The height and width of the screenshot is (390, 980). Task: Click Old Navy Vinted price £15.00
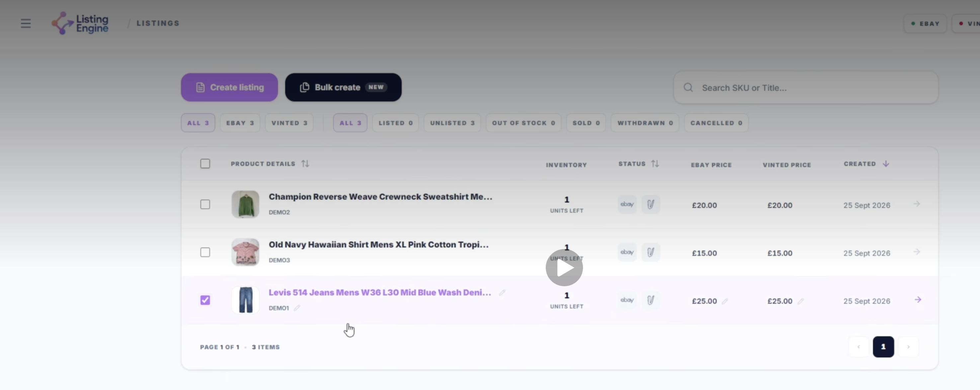[780, 254]
